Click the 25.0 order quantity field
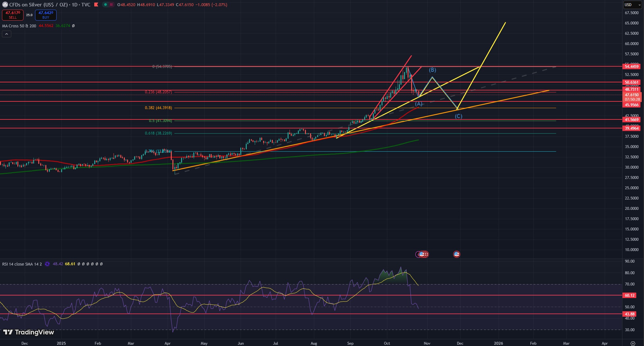The height and width of the screenshot is (346, 644). pyautogui.click(x=29, y=15)
